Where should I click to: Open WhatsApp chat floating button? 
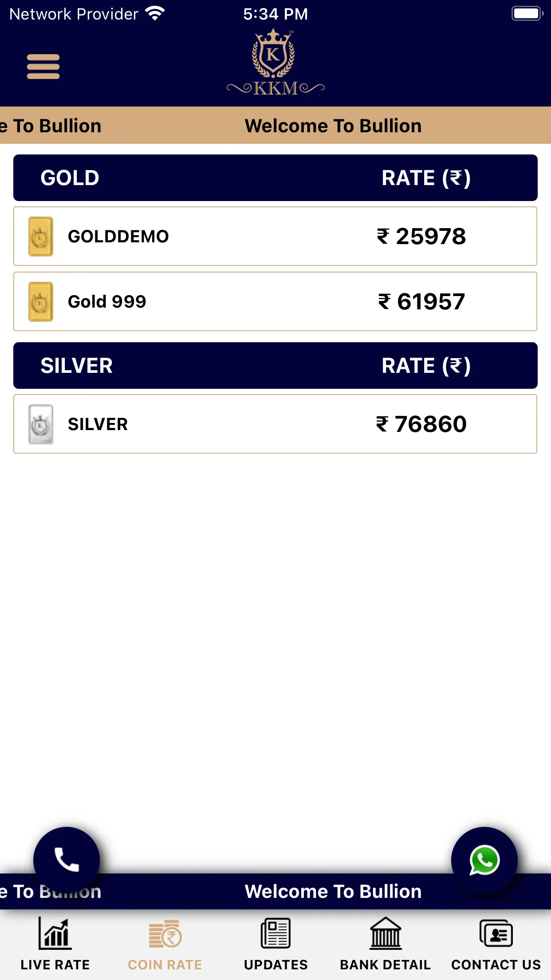[484, 860]
